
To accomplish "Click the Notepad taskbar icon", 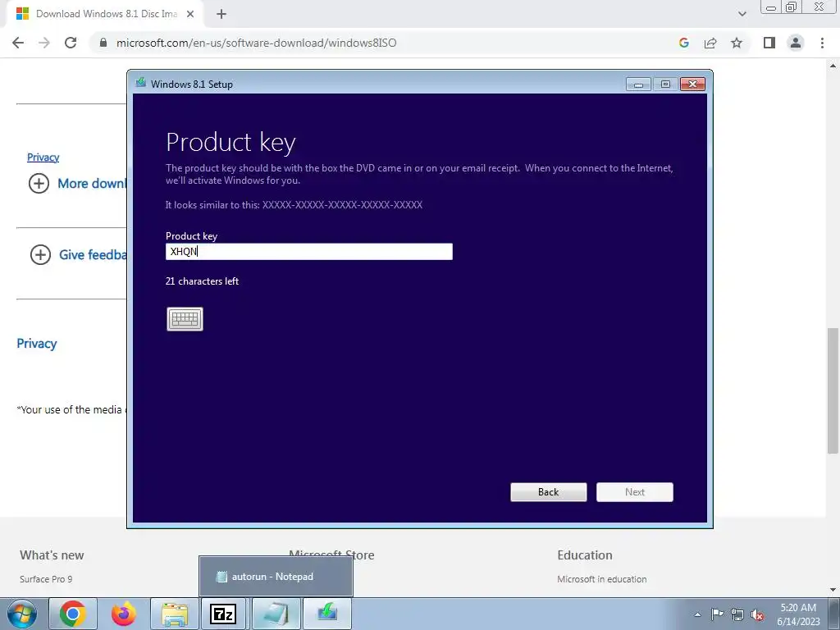I will coord(276,614).
